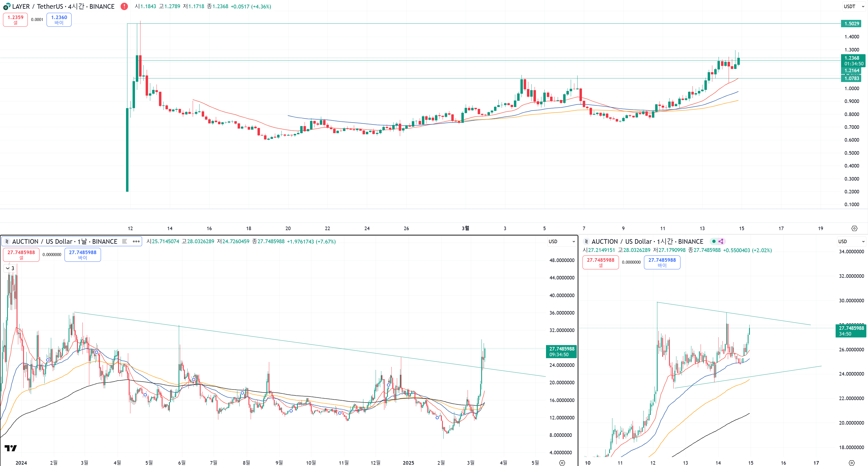Expand the collapsed indicators legend showing 3
The height and width of the screenshot is (466, 868).
coord(10,268)
